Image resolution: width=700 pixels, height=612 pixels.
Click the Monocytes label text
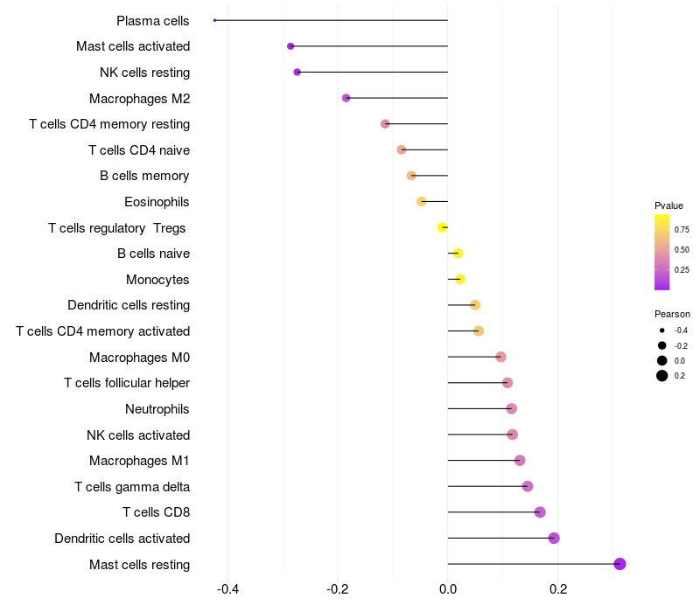tap(157, 280)
